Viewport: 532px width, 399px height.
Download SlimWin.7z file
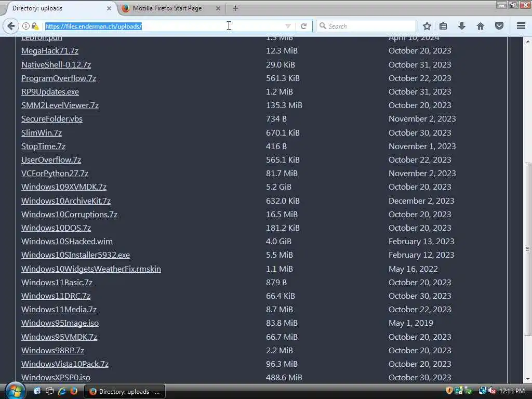tap(42, 133)
